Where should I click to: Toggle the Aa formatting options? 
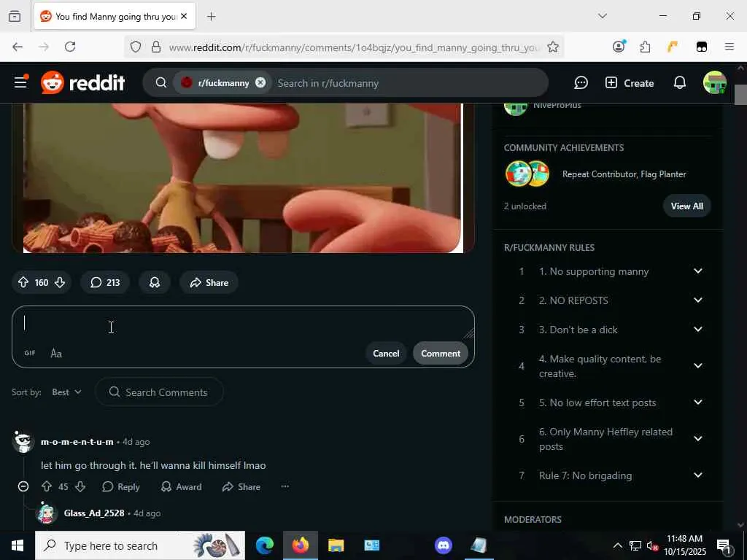pyautogui.click(x=56, y=353)
